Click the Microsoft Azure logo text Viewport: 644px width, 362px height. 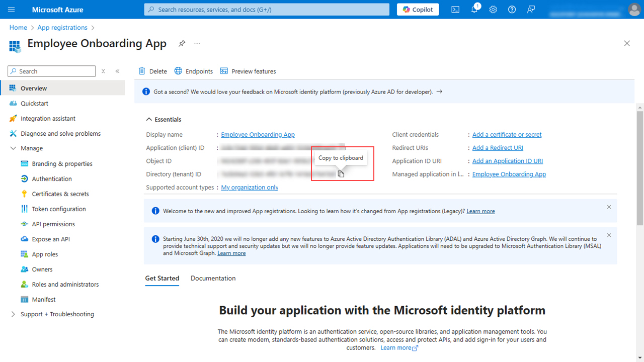click(57, 10)
